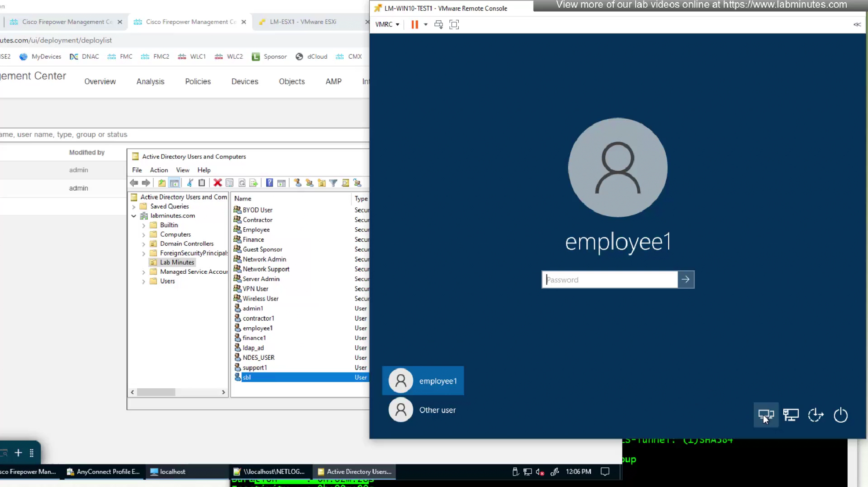Viewport: 868px width, 487px height.
Task: Click the red Delete icon in AD toolbar
Action: (218, 183)
